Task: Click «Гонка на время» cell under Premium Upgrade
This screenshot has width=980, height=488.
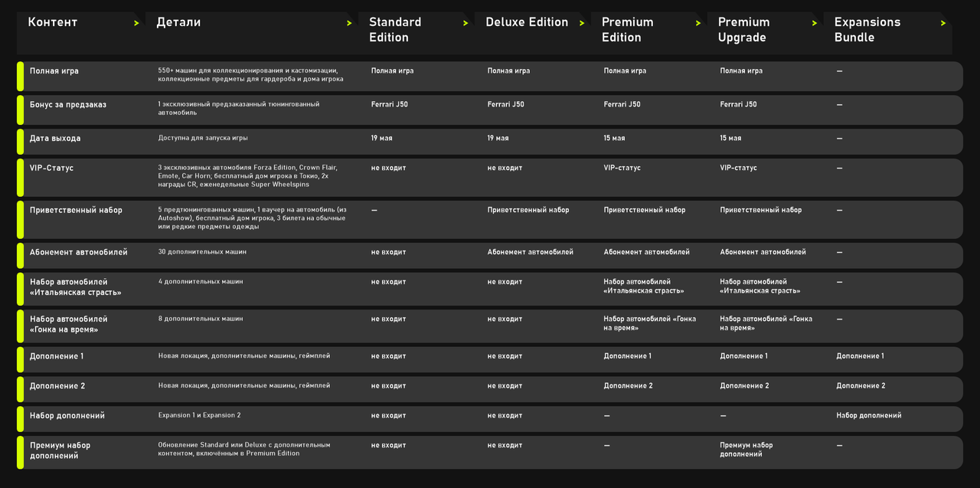Action: click(766, 323)
